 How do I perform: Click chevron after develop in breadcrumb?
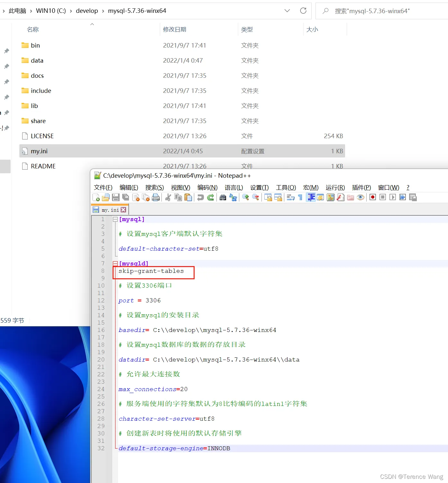point(103,11)
